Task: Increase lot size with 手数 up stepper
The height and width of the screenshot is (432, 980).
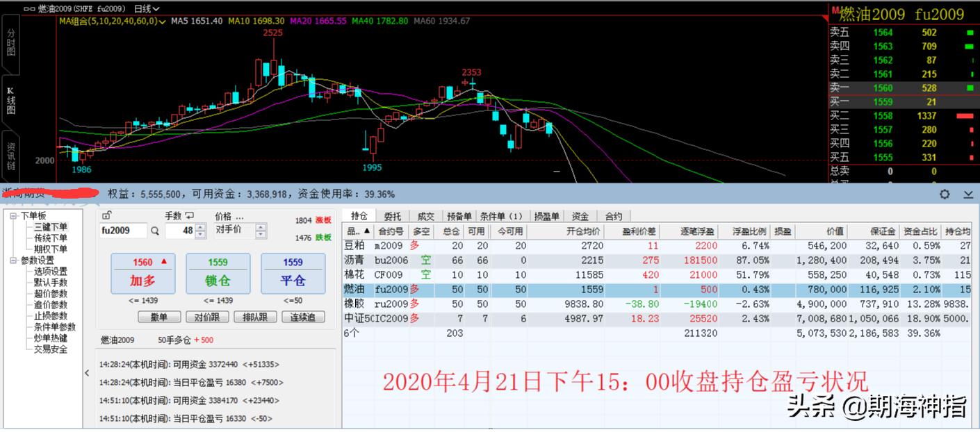Action: coord(202,226)
